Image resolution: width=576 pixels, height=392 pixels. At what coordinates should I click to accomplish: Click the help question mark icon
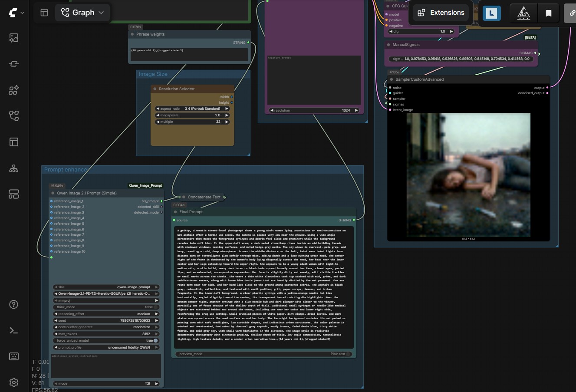(14, 304)
